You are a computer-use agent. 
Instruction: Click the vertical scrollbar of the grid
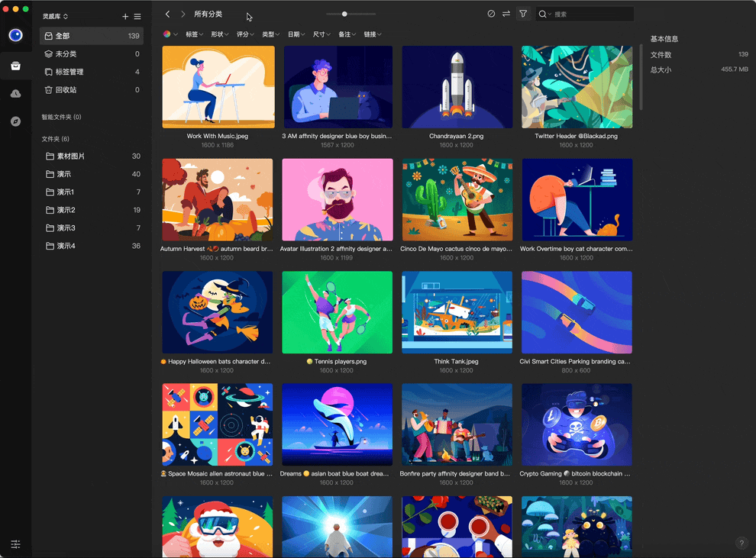pyautogui.click(x=641, y=77)
